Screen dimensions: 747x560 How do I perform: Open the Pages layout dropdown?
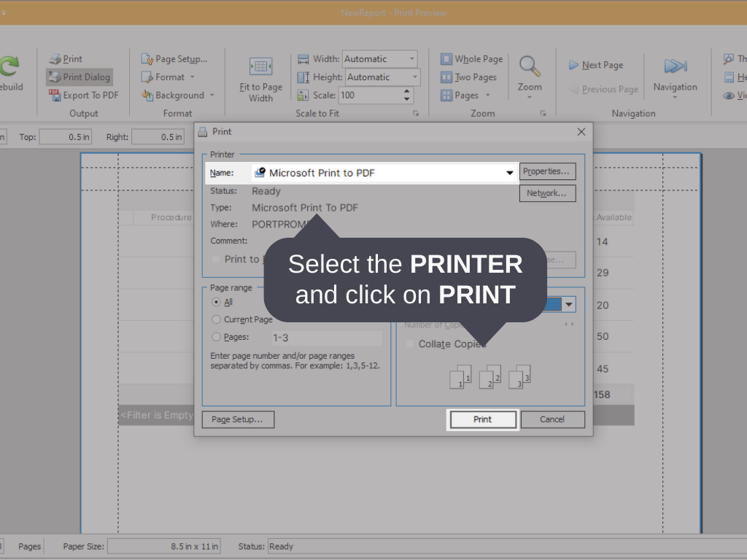(x=465, y=96)
